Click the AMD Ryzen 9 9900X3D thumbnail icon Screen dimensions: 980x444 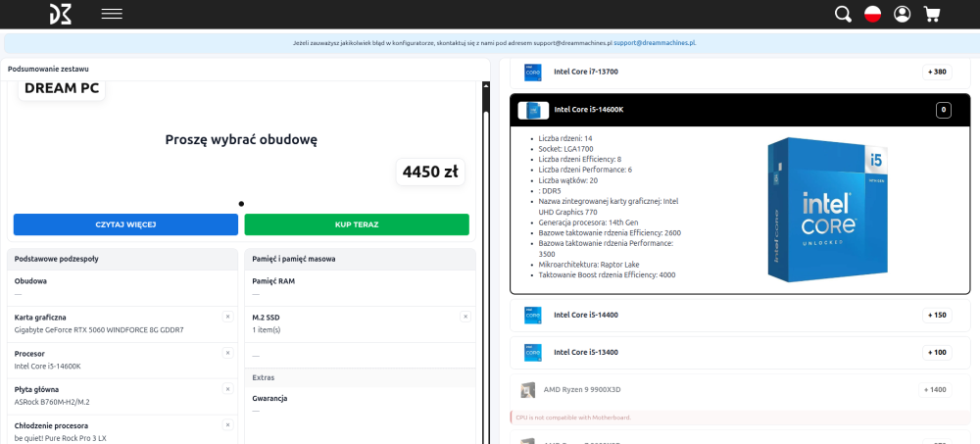528,390
